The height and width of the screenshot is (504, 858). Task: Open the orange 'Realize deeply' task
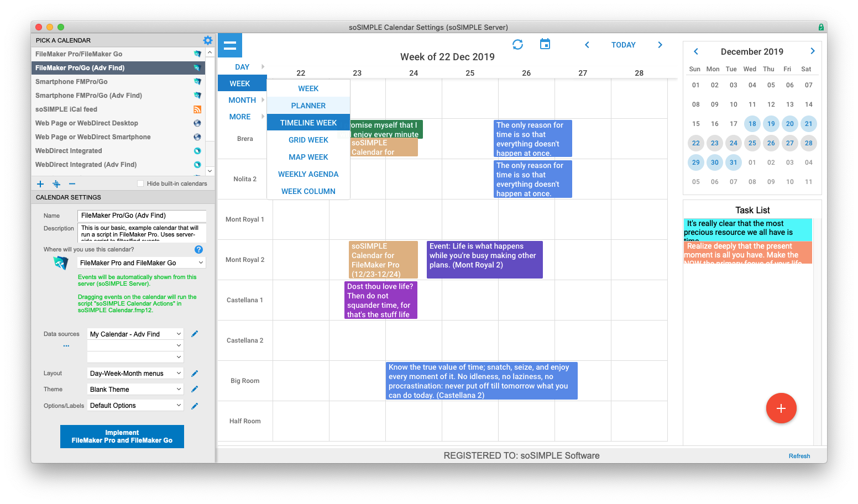(748, 252)
